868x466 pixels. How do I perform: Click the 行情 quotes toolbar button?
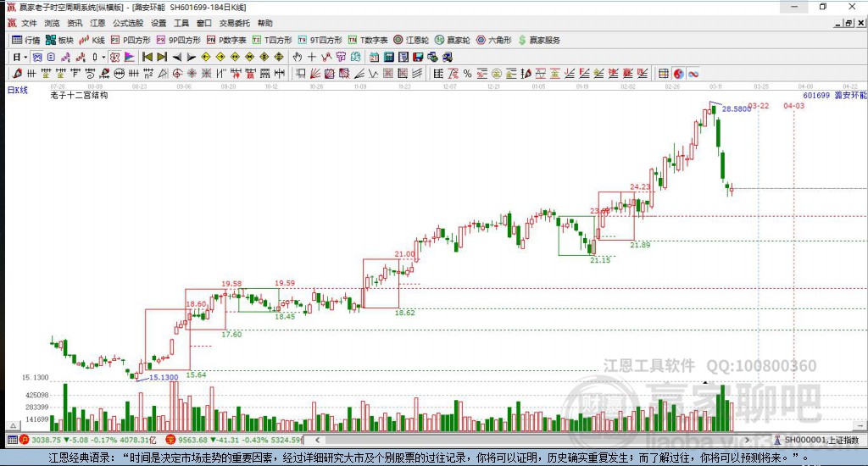26,40
